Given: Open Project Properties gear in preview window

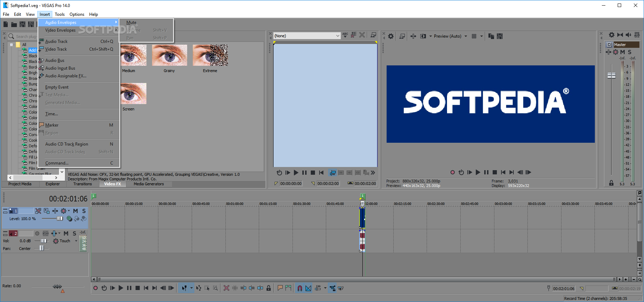Looking at the screenshot, I should [x=391, y=36].
